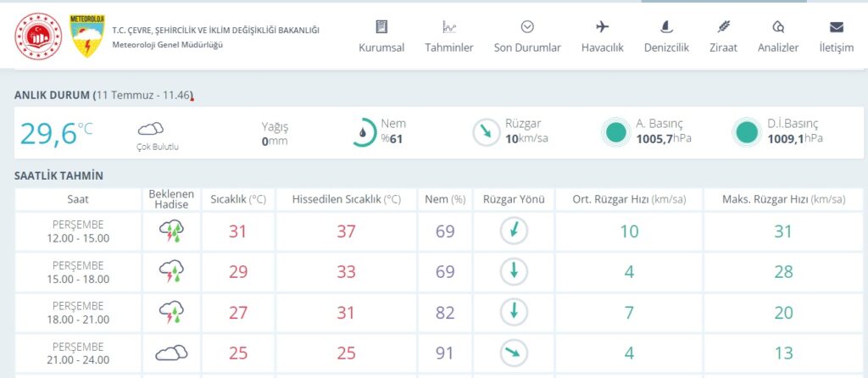Open the Tahminler forecasts menu

[449, 37]
